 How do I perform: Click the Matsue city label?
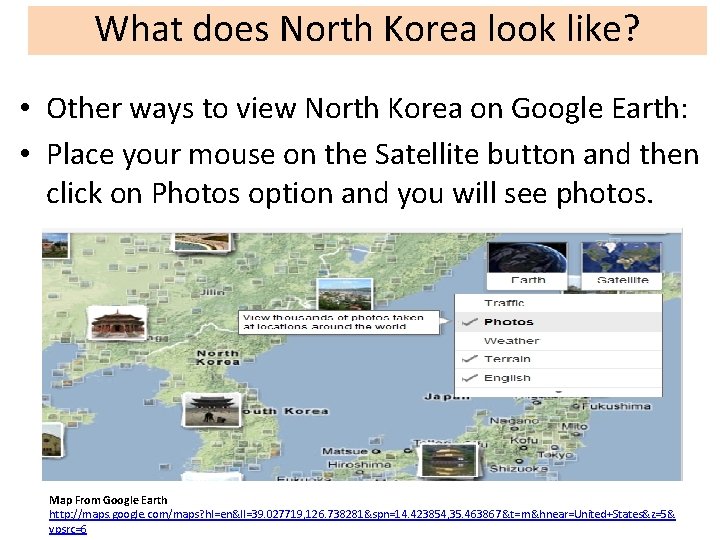345,451
